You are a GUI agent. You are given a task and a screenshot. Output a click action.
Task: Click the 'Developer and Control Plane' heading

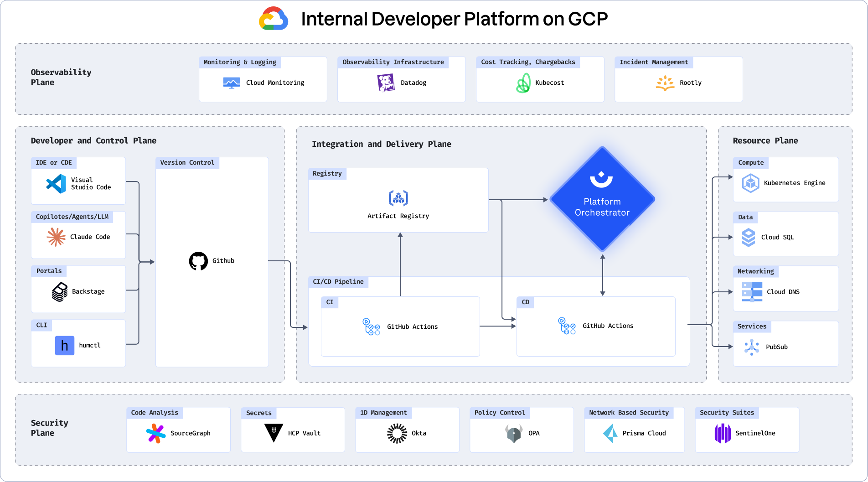click(93, 141)
